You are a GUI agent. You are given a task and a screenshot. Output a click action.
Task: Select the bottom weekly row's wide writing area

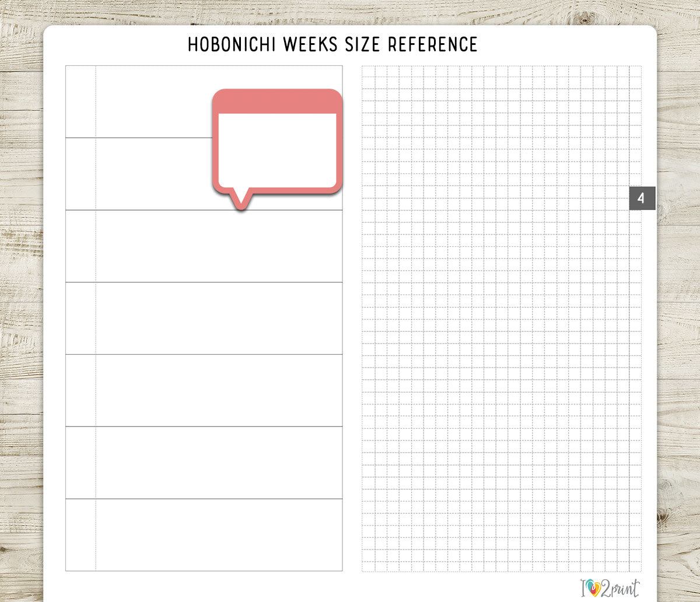[219, 535]
